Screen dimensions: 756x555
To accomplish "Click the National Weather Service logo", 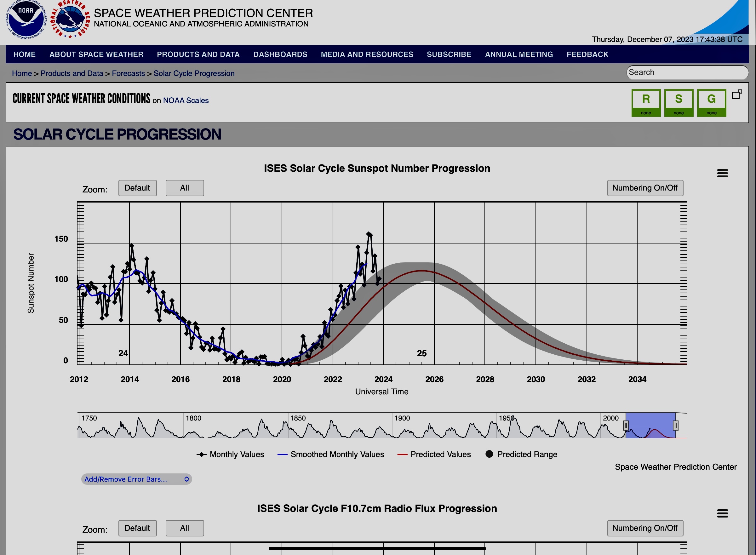I will pos(70,19).
